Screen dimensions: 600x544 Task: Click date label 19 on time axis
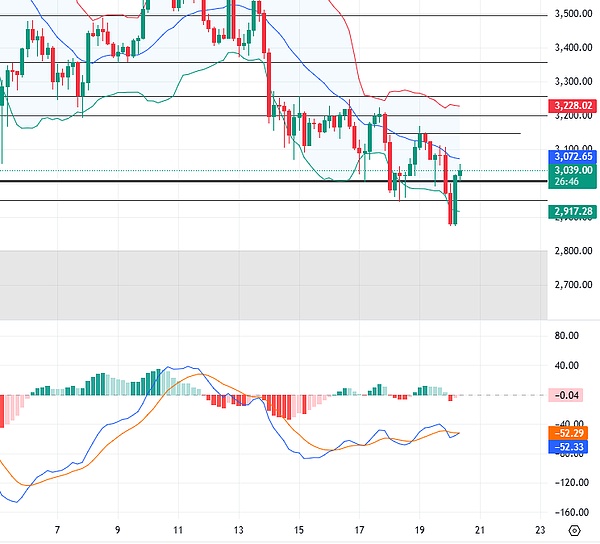click(x=420, y=529)
